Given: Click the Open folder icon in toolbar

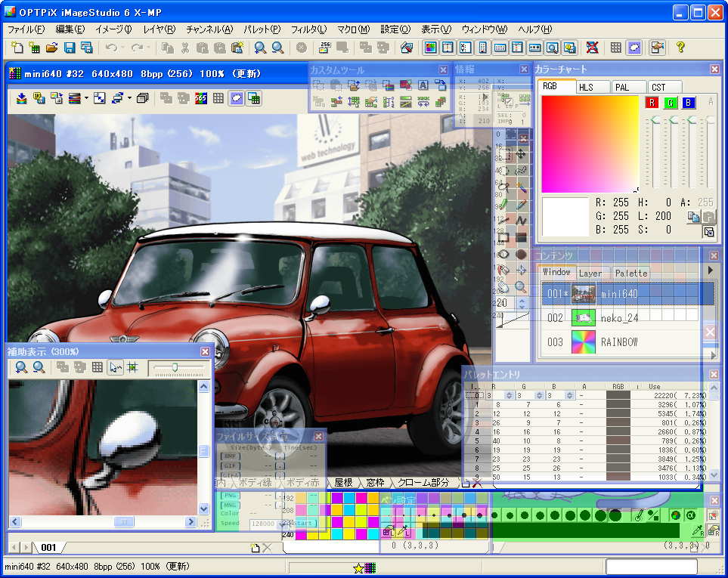Looking at the screenshot, I should [52, 48].
